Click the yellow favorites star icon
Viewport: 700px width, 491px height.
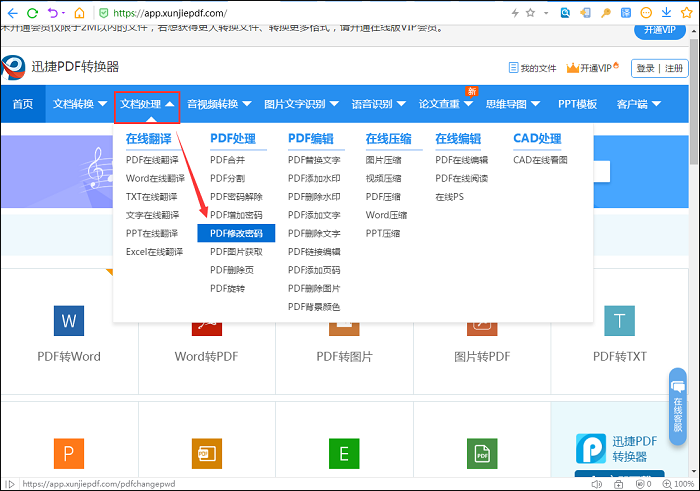pyautogui.click(x=687, y=13)
